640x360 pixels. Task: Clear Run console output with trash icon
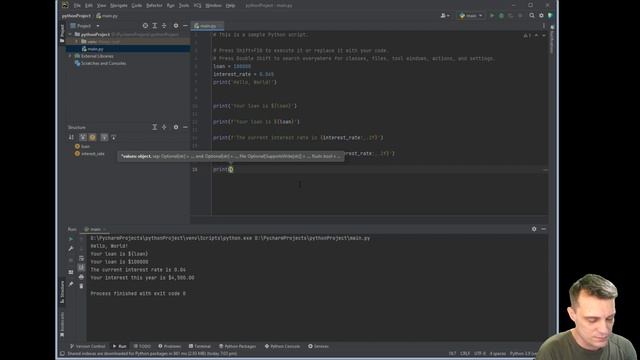(x=81, y=286)
